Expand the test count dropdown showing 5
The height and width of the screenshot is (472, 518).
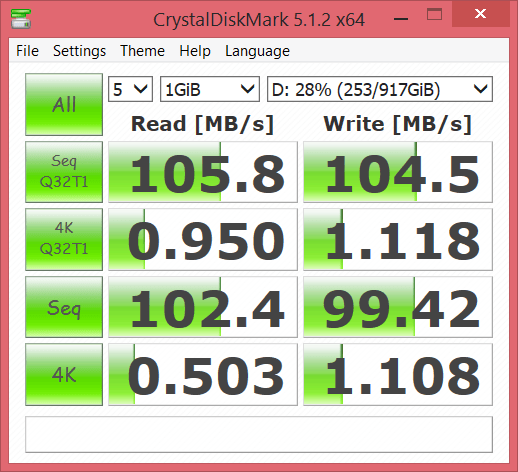(x=130, y=89)
